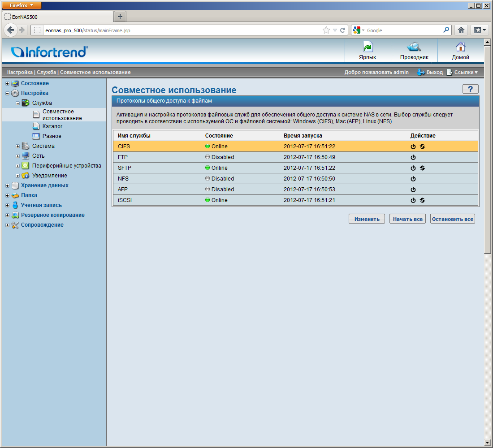Click the Настройка breadcrumb link

tap(20, 72)
